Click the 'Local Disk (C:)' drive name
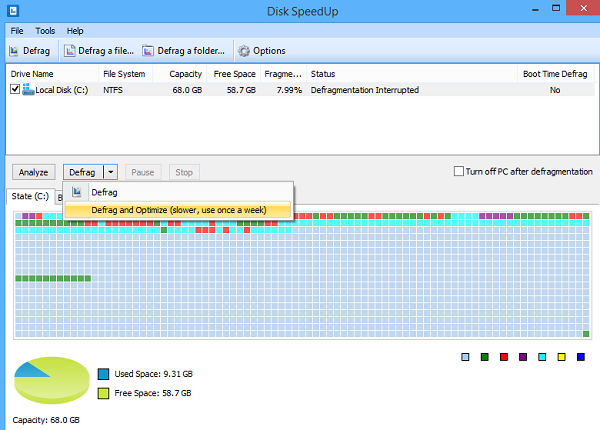 (x=62, y=90)
